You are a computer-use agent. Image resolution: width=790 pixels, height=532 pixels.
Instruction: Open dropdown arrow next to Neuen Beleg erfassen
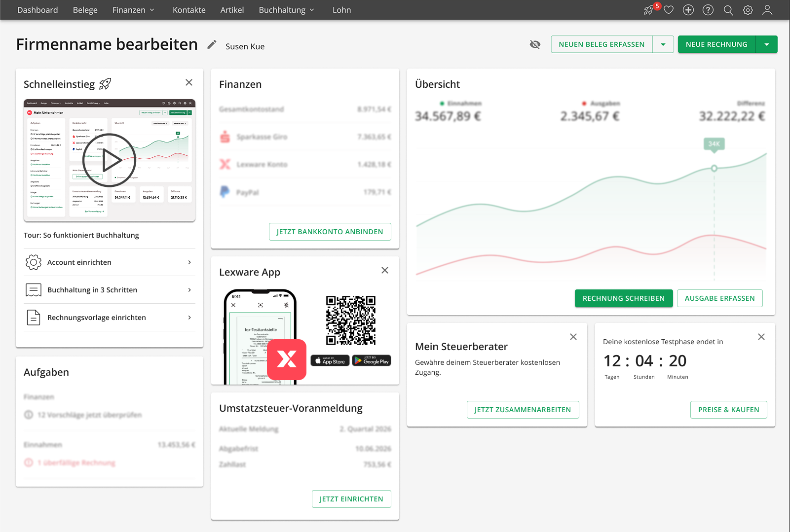(x=663, y=44)
